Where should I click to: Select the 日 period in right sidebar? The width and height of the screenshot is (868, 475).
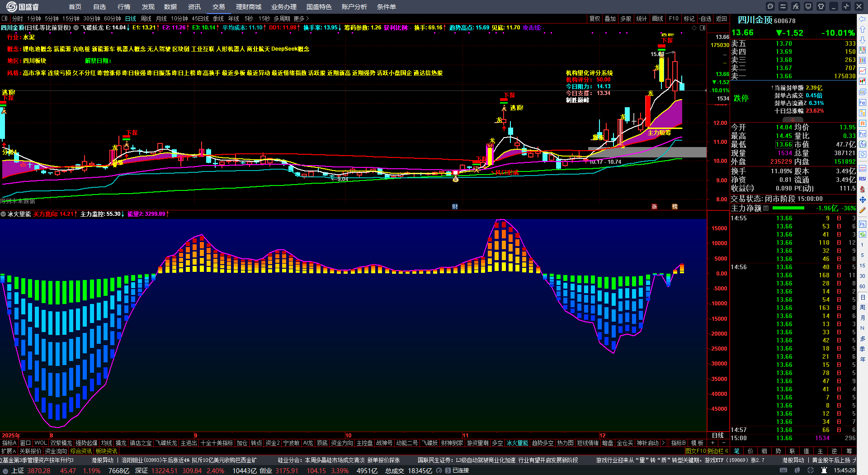(x=863, y=297)
